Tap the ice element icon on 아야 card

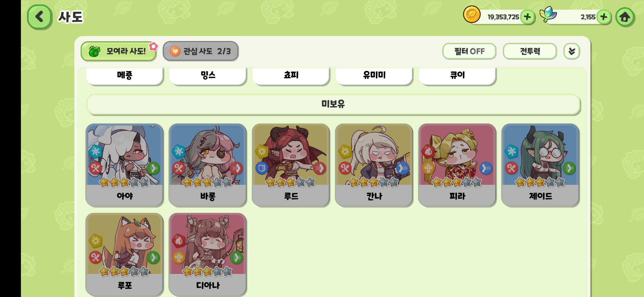[95, 151]
